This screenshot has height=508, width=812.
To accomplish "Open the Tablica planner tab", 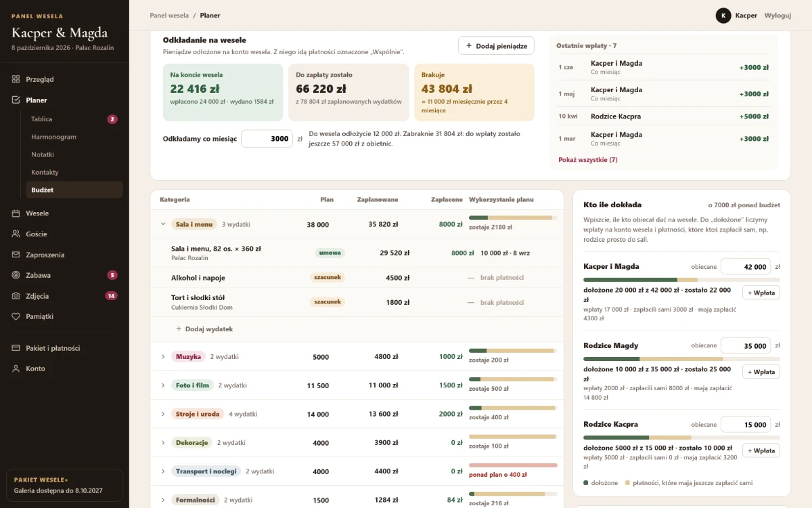I will click(x=74, y=119).
